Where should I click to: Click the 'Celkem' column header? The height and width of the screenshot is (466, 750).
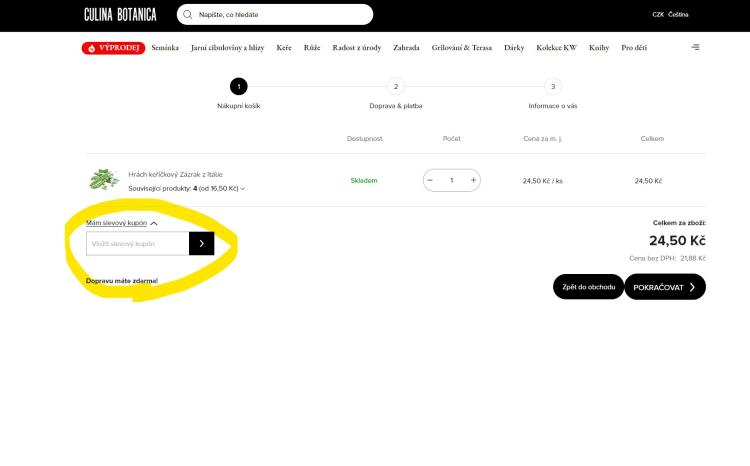652,139
